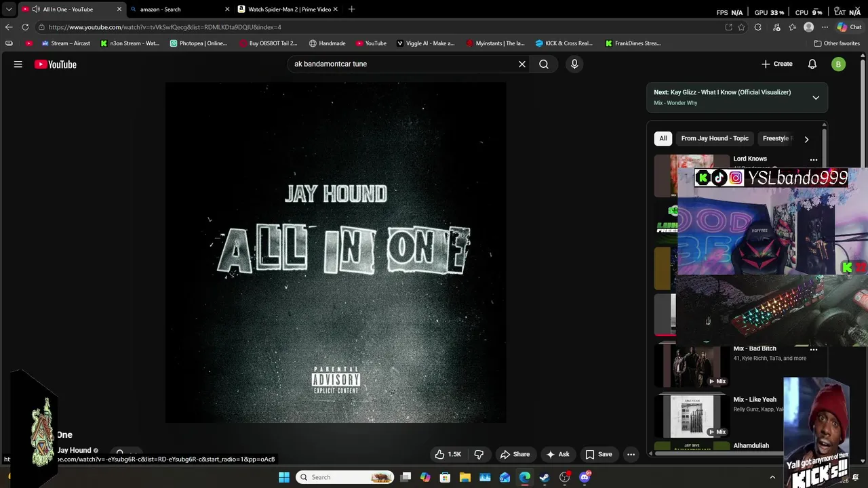Run the YouTube search magnifier button
868x488 pixels.
point(544,64)
